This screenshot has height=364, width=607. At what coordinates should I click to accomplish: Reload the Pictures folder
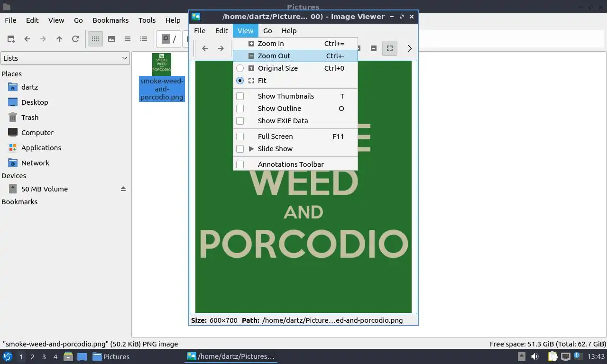point(75,39)
